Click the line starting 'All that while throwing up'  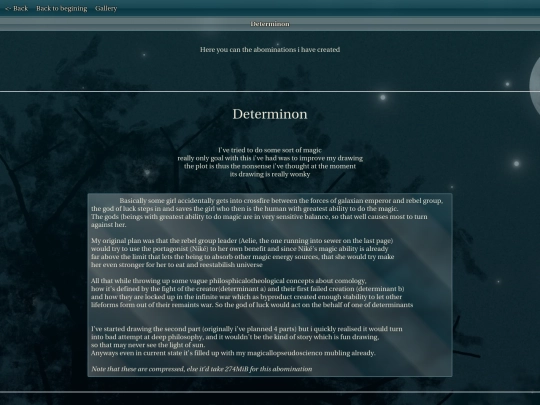point(229,281)
